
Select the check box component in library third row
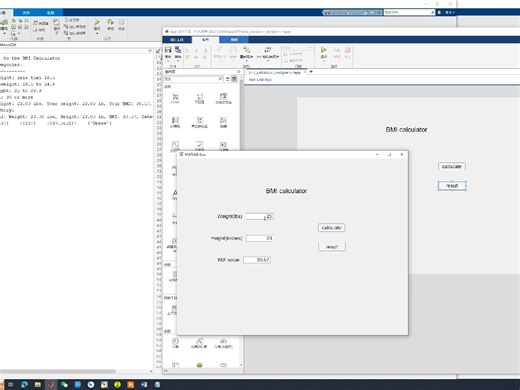pyautogui.click(x=199, y=144)
